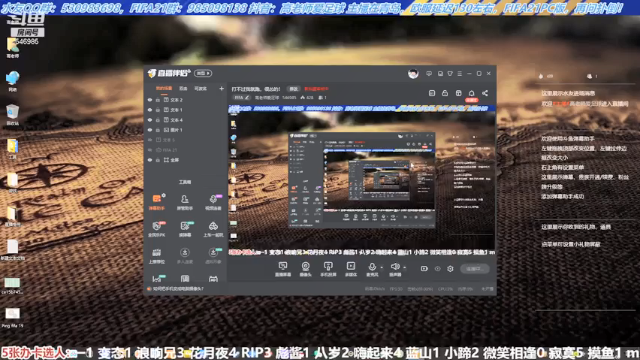This screenshot has width=640, height=360.
Task: Open the Ping file icon on the desktop
Action: (x=12, y=318)
